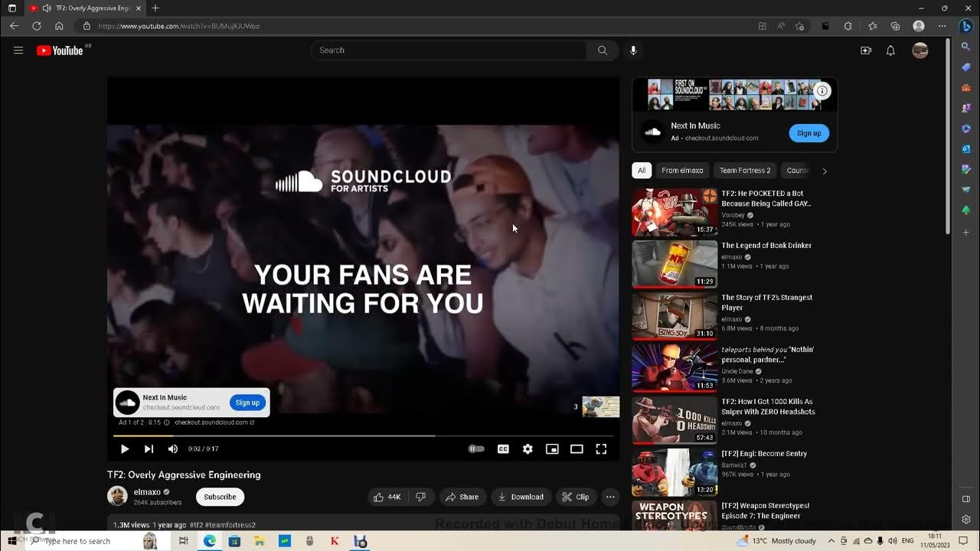The height and width of the screenshot is (551, 980).
Task: Go to the browser home page
Action: 59,26
